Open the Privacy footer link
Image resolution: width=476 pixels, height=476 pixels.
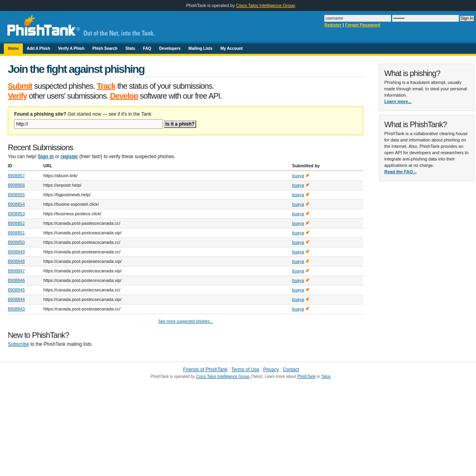tap(271, 370)
